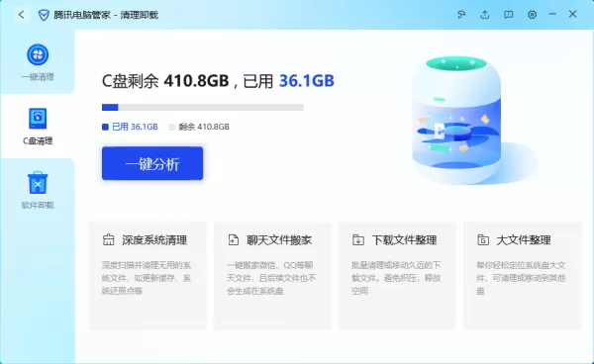Image resolution: width=594 pixels, height=364 pixels.
Task: Select the C盘清理 sidebar tab
Action: click(38, 127)
